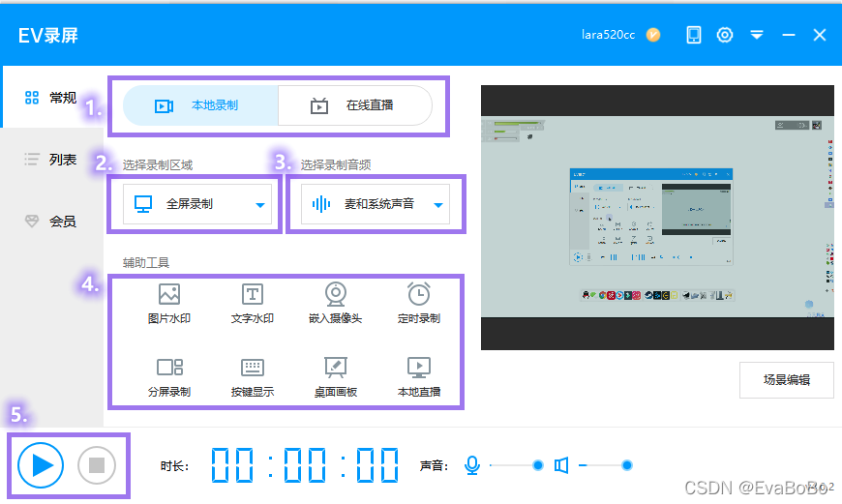Click the system speaker volume icon
This screenshot has width=842, height=504.
(561, 465)
